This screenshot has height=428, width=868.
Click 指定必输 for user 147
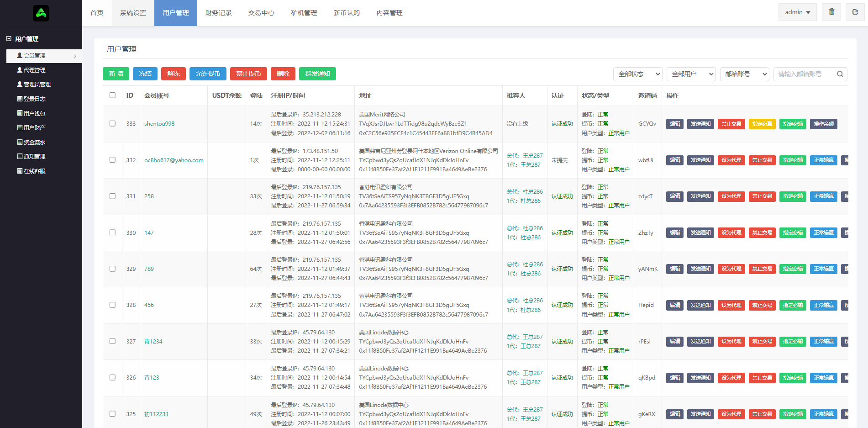[793, 232]
